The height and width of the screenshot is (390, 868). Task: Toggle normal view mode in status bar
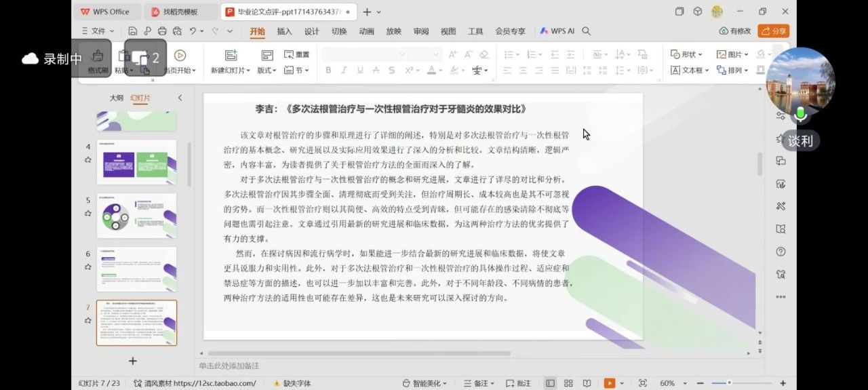(x=550, y=383)
